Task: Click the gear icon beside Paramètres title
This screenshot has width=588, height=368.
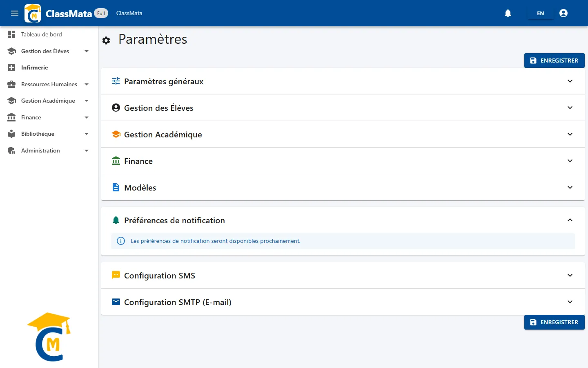Action: 106,40
